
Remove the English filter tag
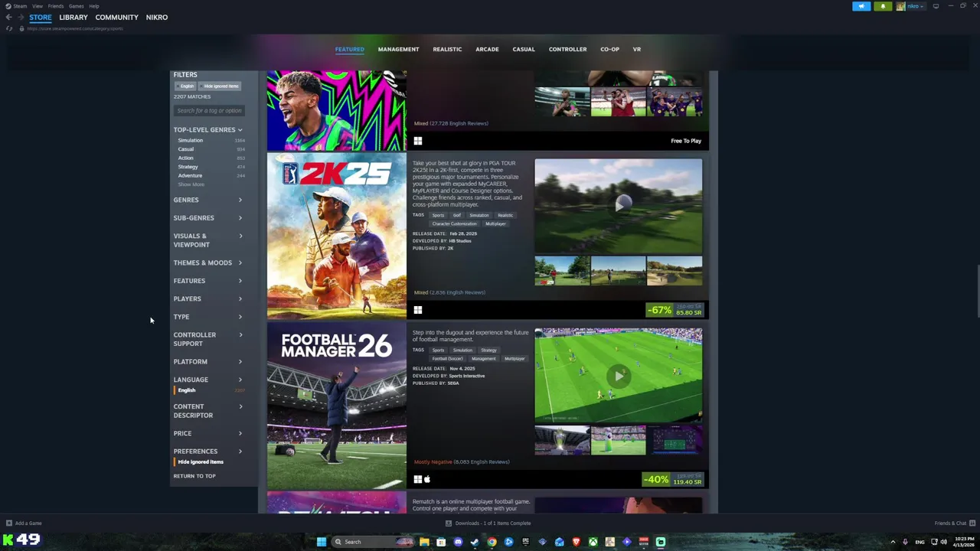point(185,86)
